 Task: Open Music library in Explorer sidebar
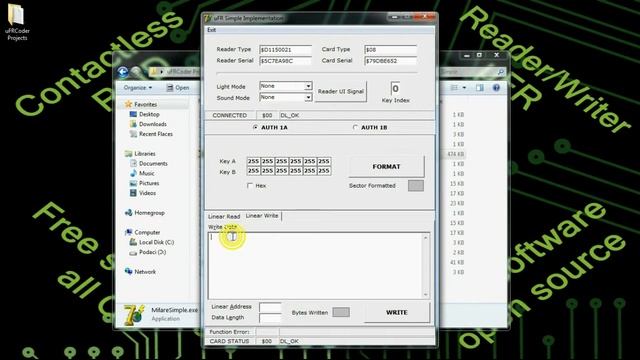[x=147, y=173]
